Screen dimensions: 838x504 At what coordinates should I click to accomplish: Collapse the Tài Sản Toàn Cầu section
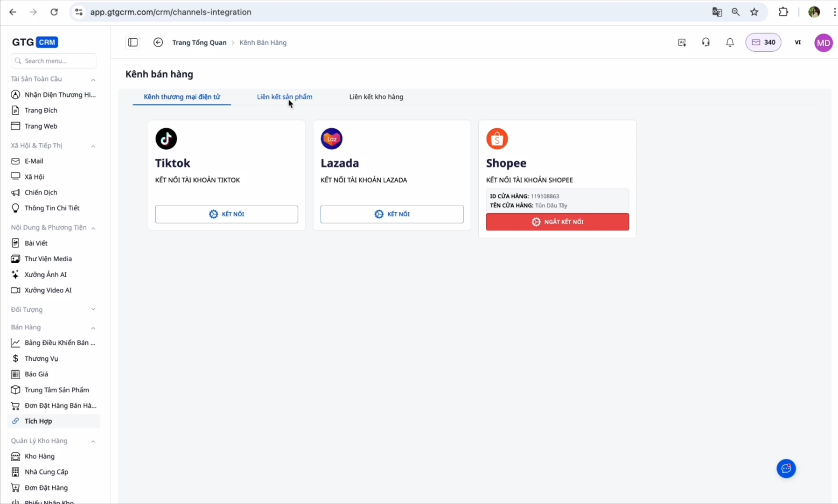93,79
